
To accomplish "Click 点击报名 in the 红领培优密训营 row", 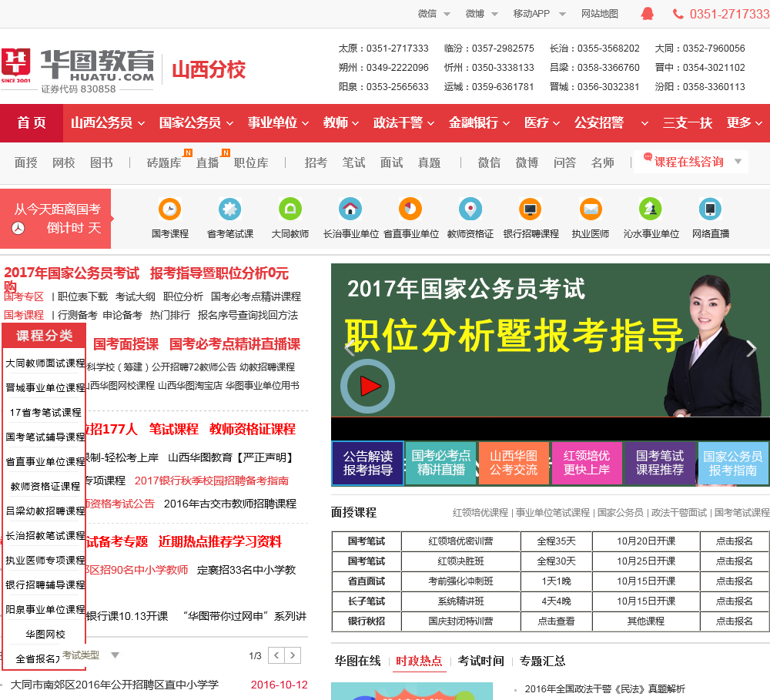I will click(x=734, y=541).
